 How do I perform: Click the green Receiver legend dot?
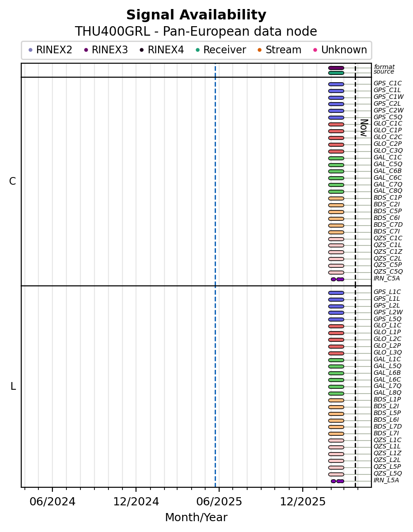click(197, 50)
